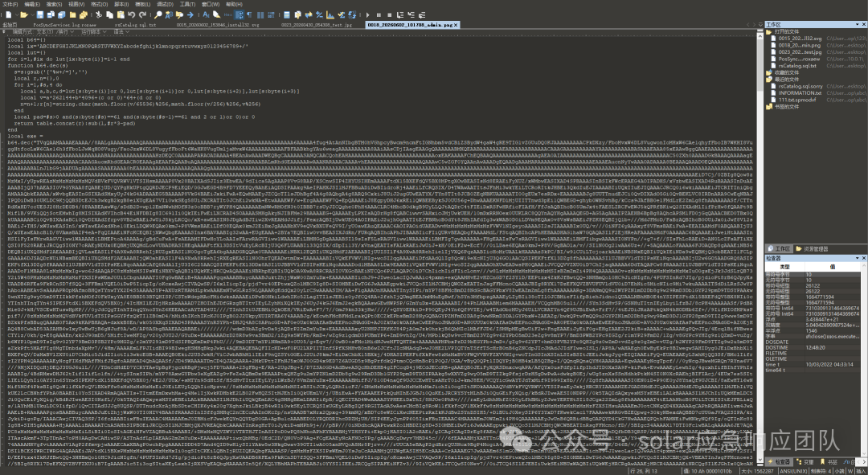Open the 工具(T) menu
Image resolution: width=868 pixels, height=475 pixels.
[187, 5]
